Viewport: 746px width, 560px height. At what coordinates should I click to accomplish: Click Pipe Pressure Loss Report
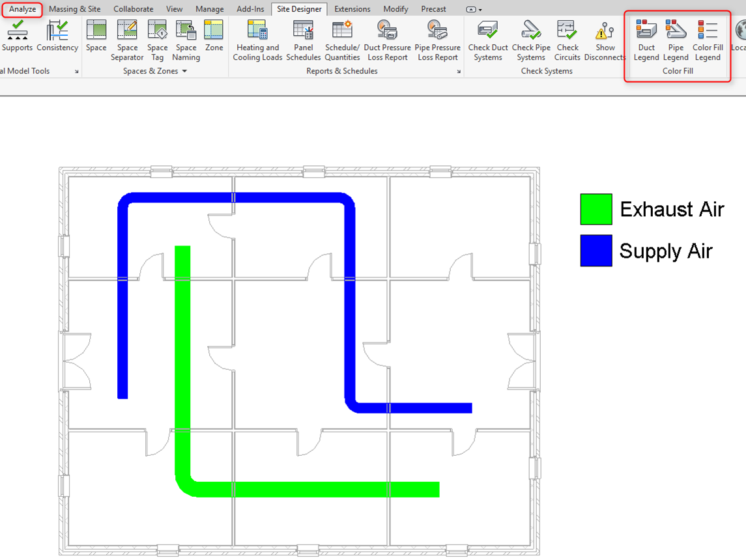[437, 39]
